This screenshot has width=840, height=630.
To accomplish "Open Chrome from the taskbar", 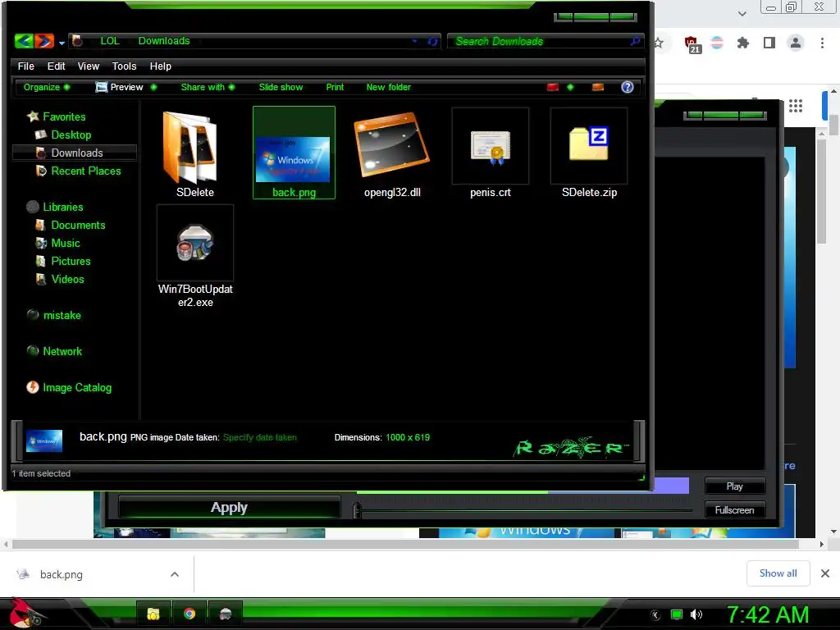I will click(189, 614).
